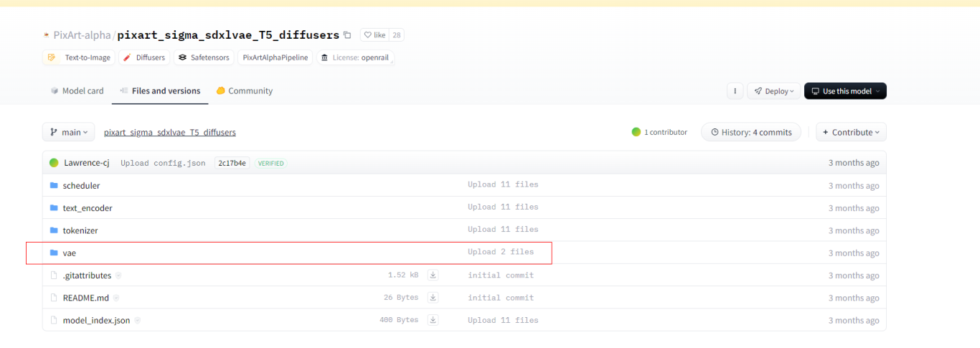
Task: Open the main branch selector
Action: pos(69,132)
